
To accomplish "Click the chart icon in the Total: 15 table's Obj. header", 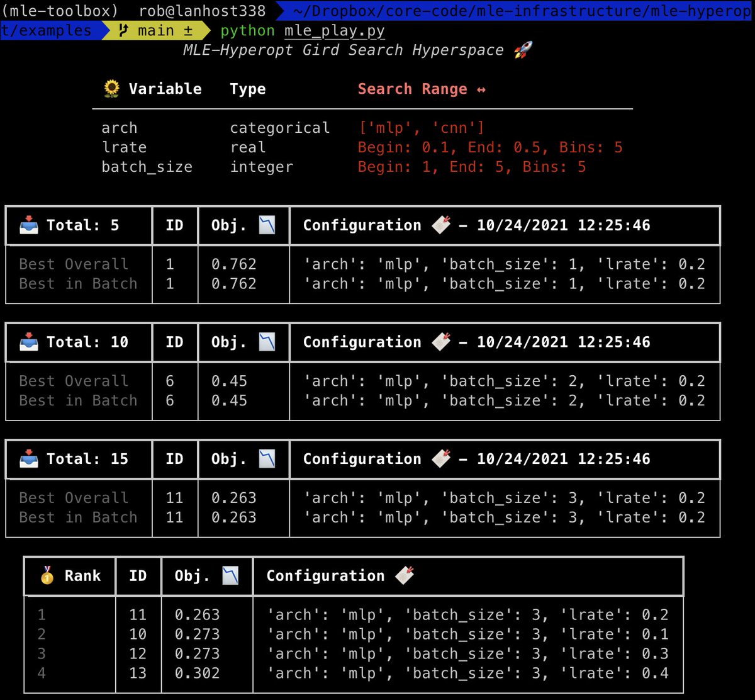I will point(267,459).
